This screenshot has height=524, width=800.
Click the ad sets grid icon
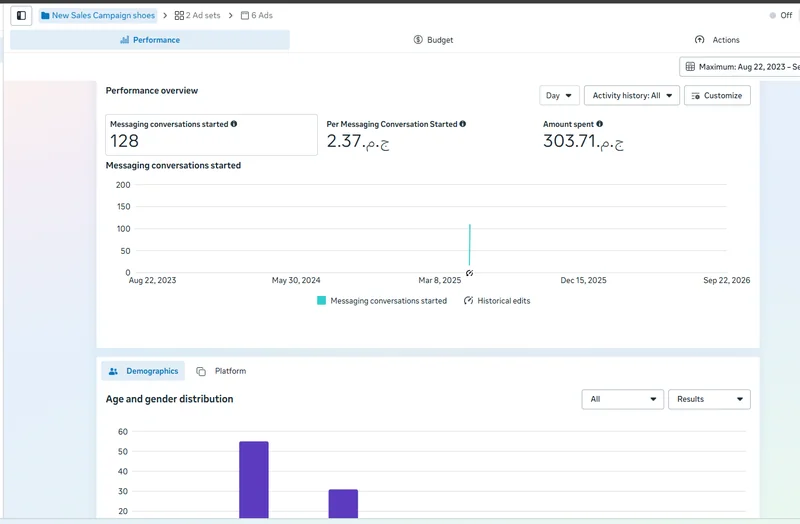179,15
